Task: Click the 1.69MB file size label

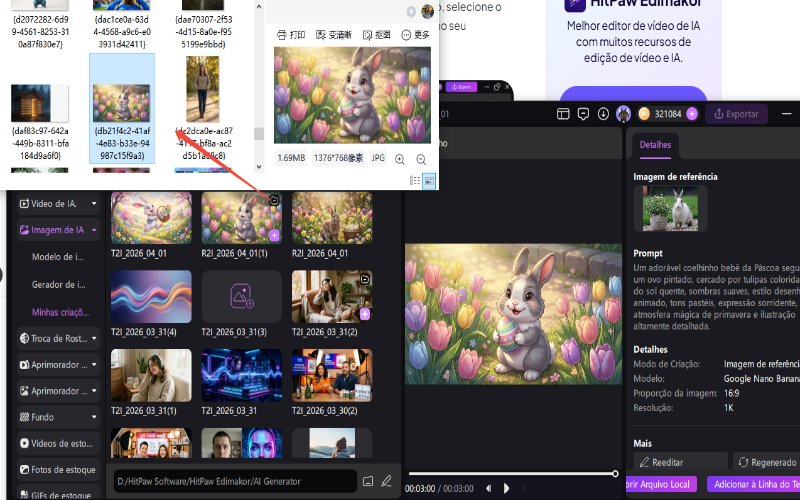Action: pos(291,158)
